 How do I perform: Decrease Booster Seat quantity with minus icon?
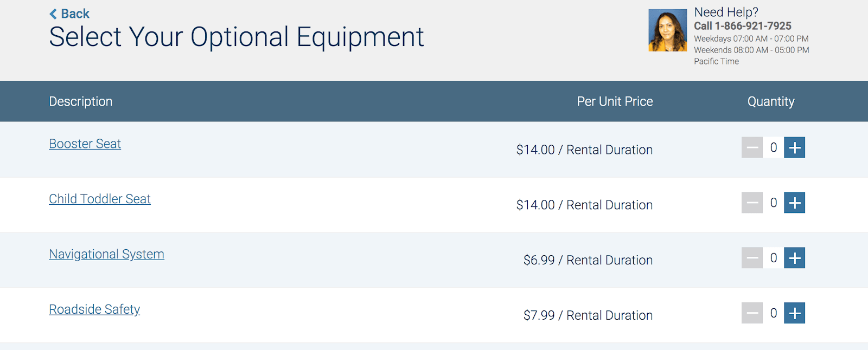[x=752, y=147]
